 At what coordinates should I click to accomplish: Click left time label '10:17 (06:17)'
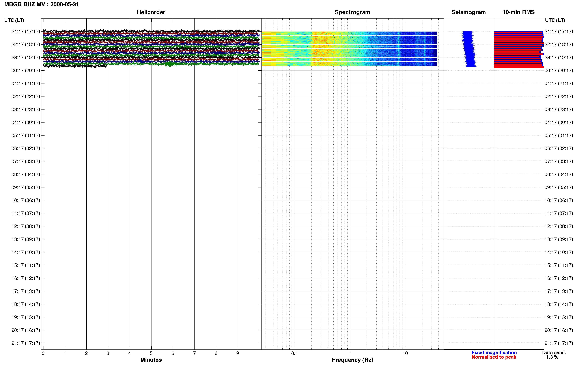click(x=26, y=200)
